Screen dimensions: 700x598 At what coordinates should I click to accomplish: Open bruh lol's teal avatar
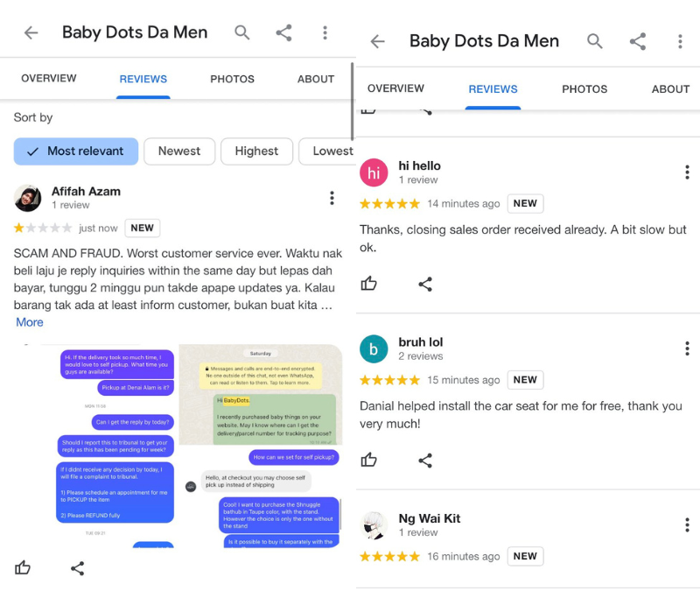pos(374,348)
